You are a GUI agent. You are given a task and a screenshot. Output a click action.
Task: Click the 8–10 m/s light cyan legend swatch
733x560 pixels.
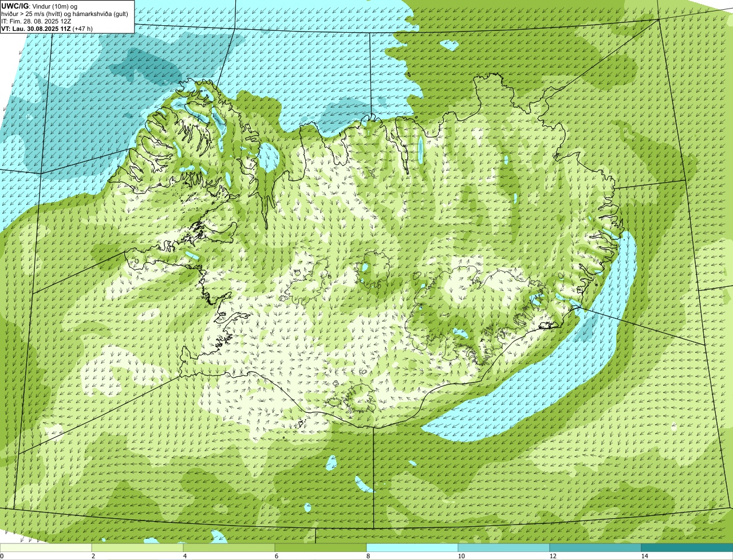click(412, 547)
